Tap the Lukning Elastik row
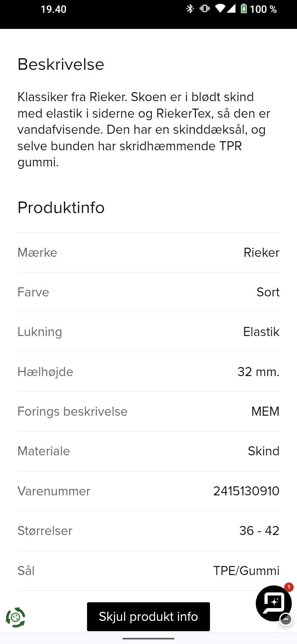This screenshot has height=644, width=297. tap(148, 332)
